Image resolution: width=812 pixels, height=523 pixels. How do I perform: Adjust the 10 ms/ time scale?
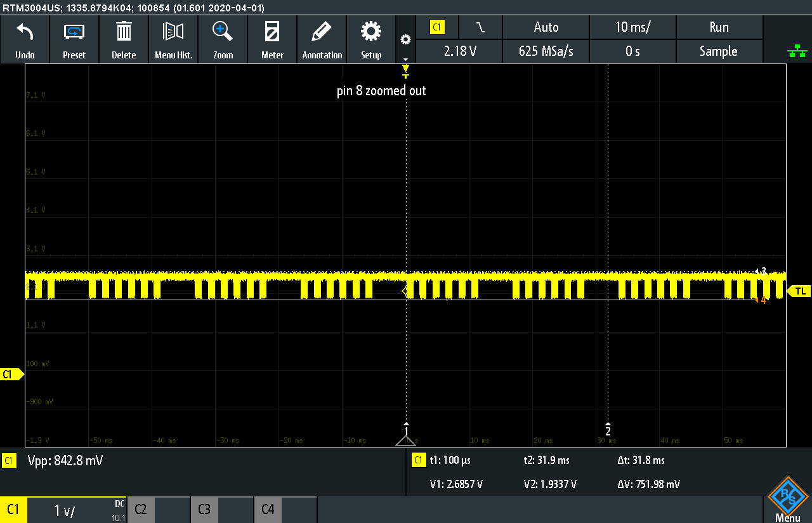coord(632,27)
